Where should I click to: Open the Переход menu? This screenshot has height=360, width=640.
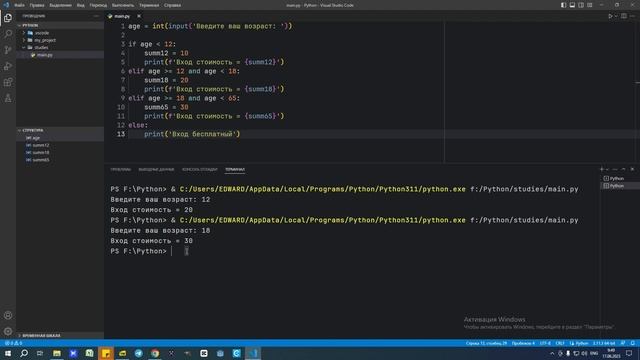click(98, 5)
